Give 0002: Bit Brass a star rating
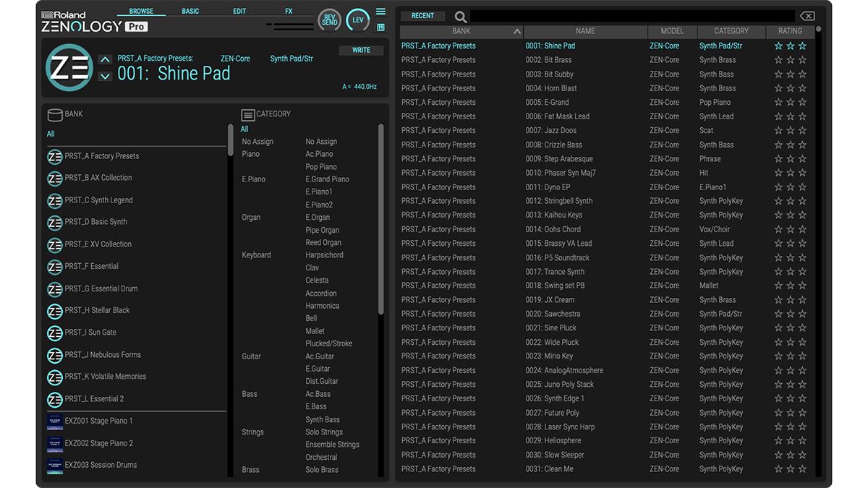 coord(778,59)
